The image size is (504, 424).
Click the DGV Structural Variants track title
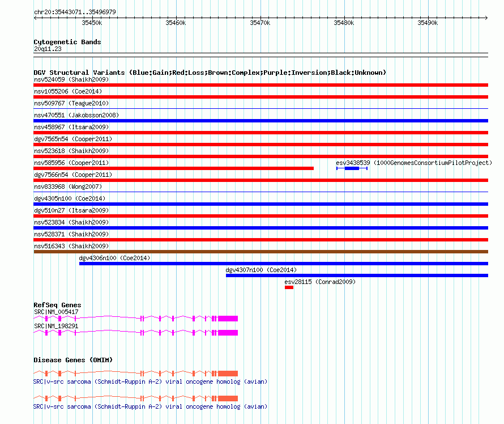coord(210,73)
